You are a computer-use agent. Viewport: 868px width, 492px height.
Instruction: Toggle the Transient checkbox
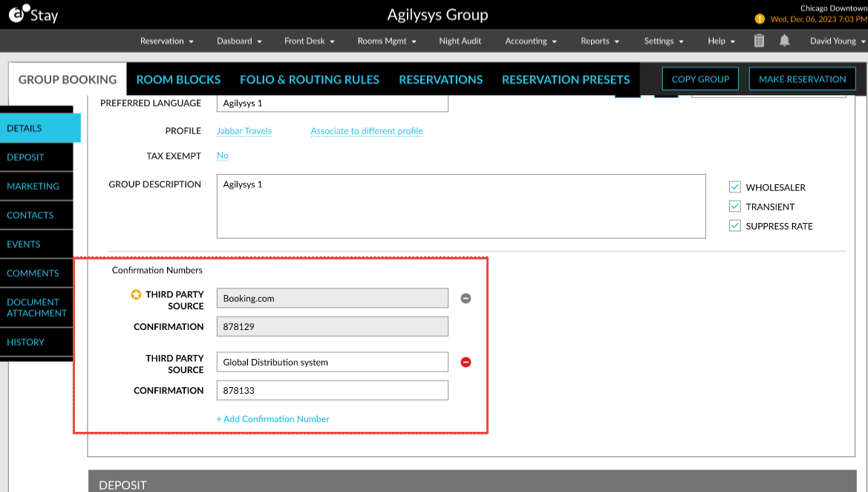tap(735, 207)
